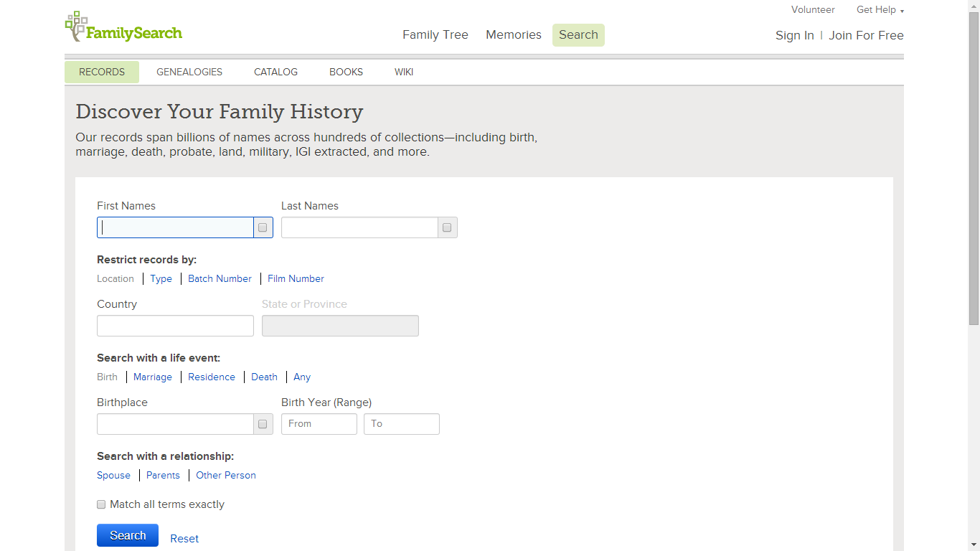Open the Family Tree menu
The image size is (980, 551).
(435, 34)
